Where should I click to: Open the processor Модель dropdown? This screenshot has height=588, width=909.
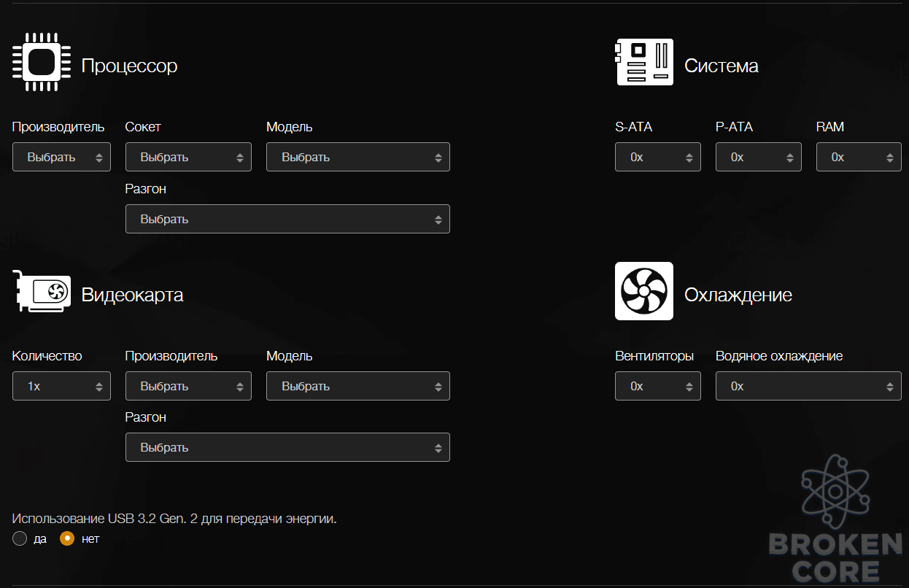(358, 157)
